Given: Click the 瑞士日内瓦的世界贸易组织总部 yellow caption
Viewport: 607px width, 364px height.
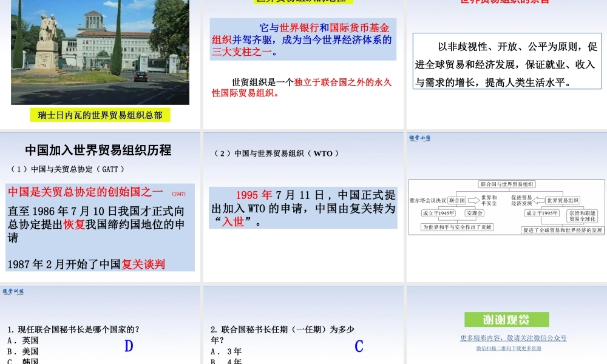Looking at the screenshot, I should point(100,115).
